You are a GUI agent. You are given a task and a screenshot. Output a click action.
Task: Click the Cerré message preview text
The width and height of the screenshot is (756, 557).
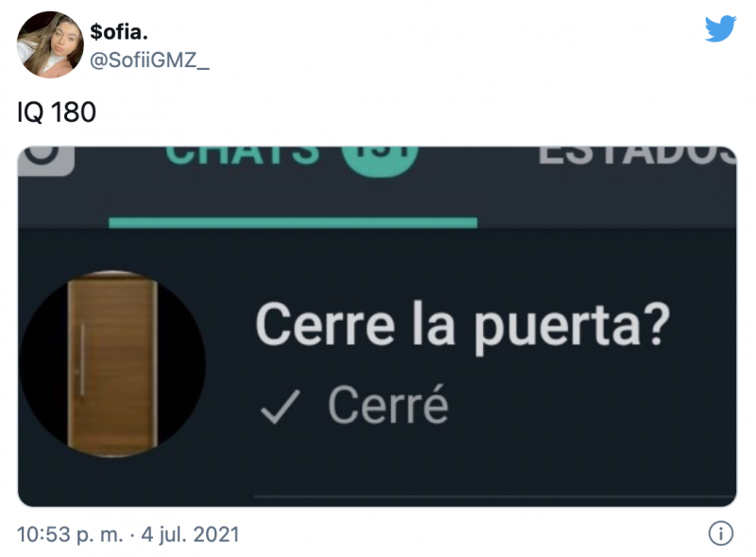pyautogui.click(x=388, y=405)
